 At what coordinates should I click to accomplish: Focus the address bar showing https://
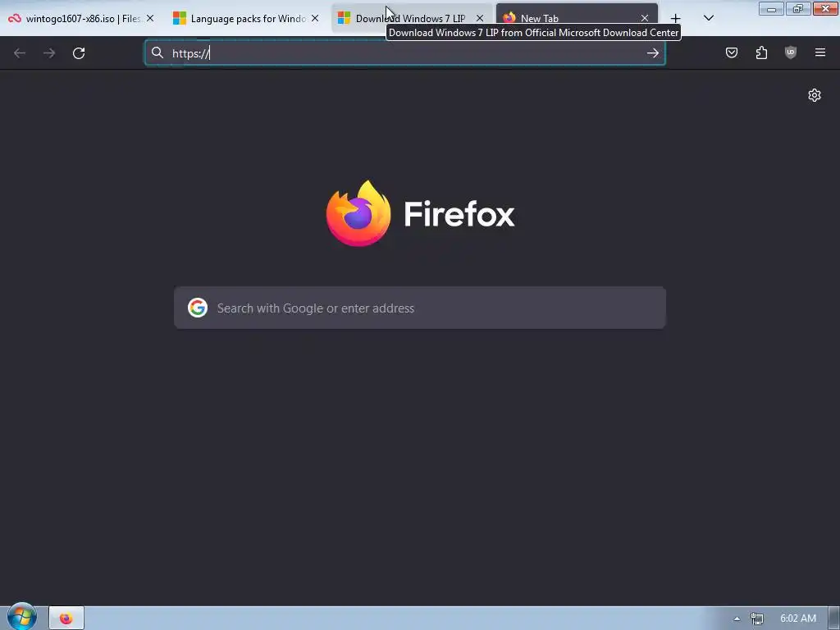405,53
